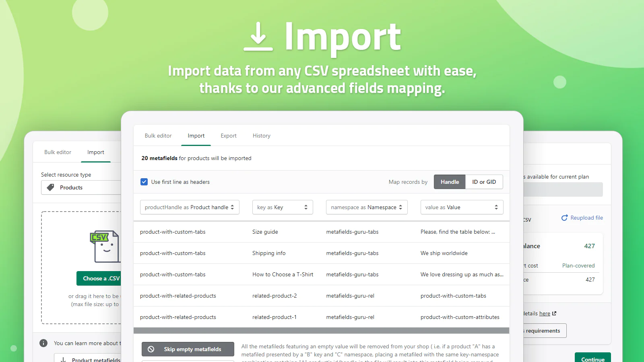Screen dimensions: 644x362
Task: Click the Reupload file refresh icon
Action: click(564, 218)
